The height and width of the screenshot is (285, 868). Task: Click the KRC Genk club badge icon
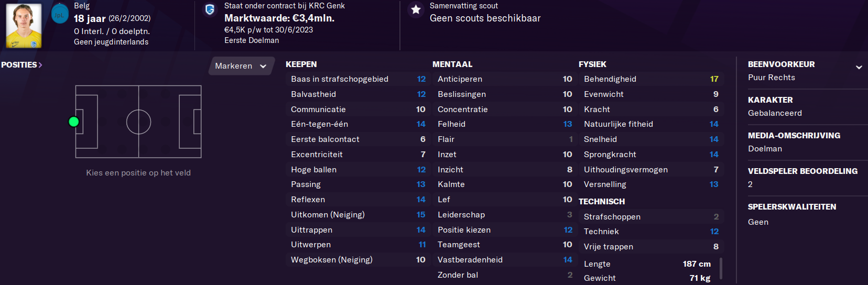coord(210,9)
